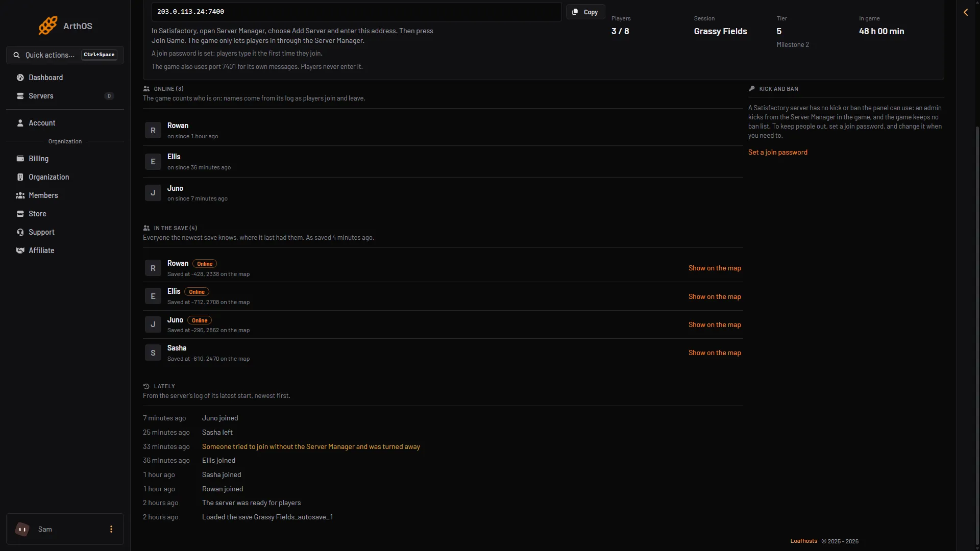Click the Ctrl+Space shortcut hint

(99, 55)
